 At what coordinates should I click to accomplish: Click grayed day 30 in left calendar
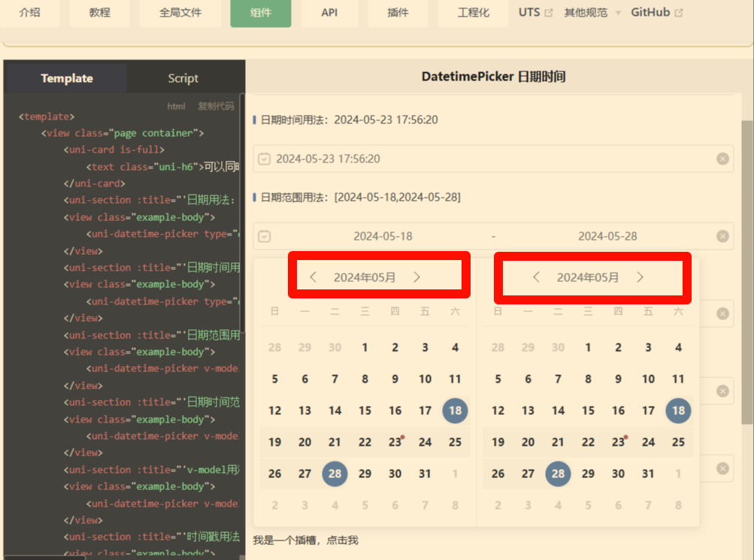tap(335, 347)
